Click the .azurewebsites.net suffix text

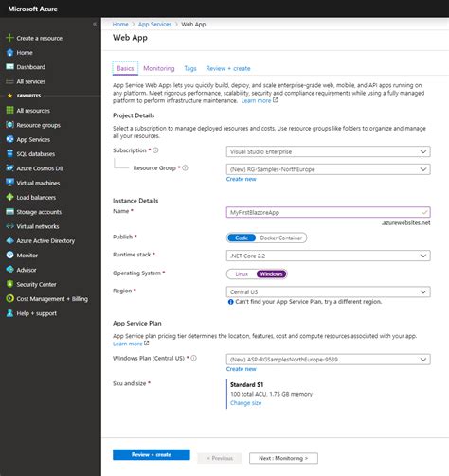pyautogui.click(x=405, y=222)
